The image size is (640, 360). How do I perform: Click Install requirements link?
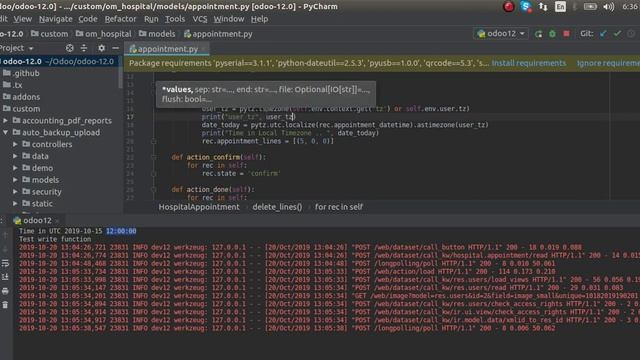529,63
